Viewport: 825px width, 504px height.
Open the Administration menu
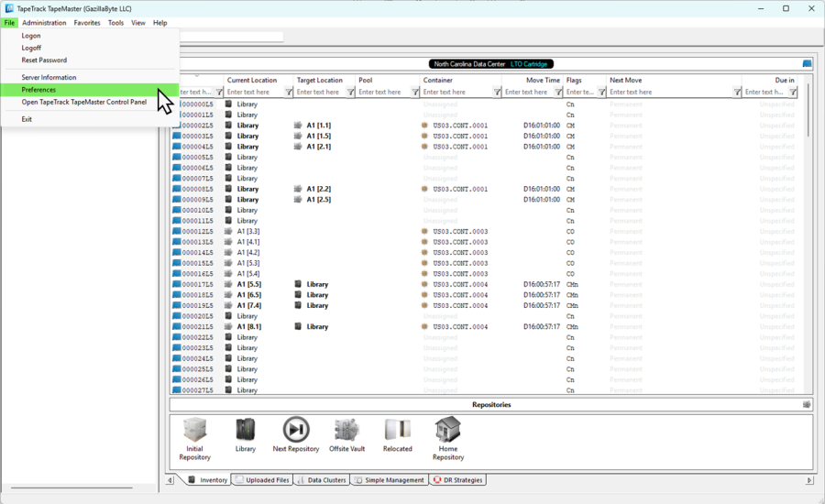click(44, 23)
